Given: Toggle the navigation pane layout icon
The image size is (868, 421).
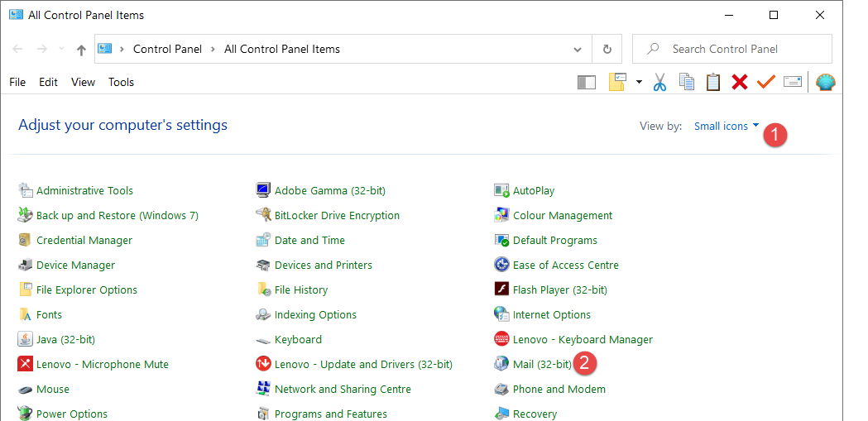Looking at the screenshot, I should (586, 82).
